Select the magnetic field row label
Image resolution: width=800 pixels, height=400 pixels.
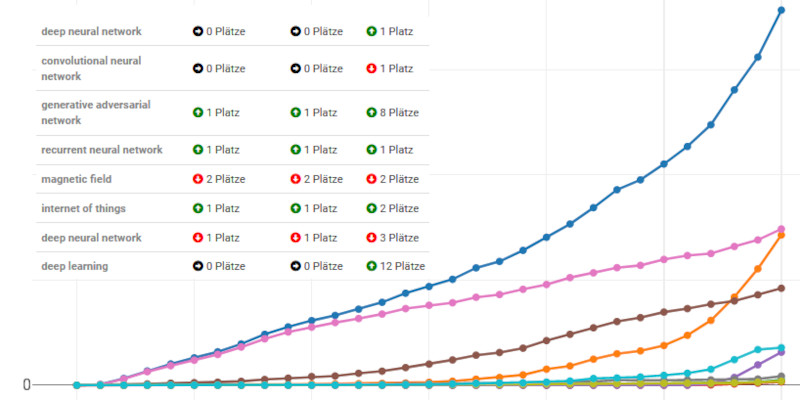tap(77, 179)
